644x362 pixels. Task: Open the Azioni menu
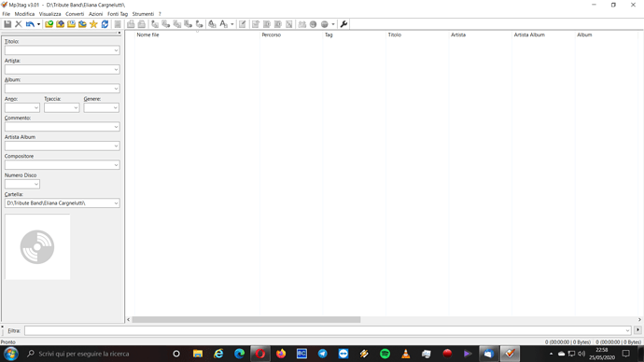click(x=96, y=14)
